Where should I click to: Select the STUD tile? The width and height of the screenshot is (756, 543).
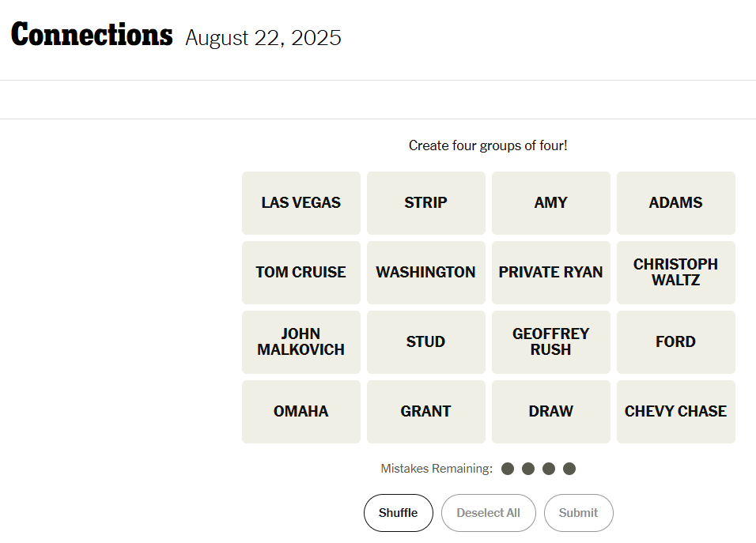[x=426, y=342]
